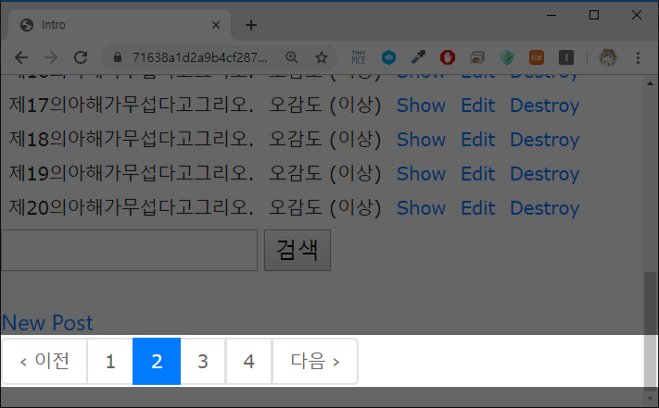The width and height of the screenshot is (659, 408).
Task: Open the dark square I extension icon
Action: 566,58
